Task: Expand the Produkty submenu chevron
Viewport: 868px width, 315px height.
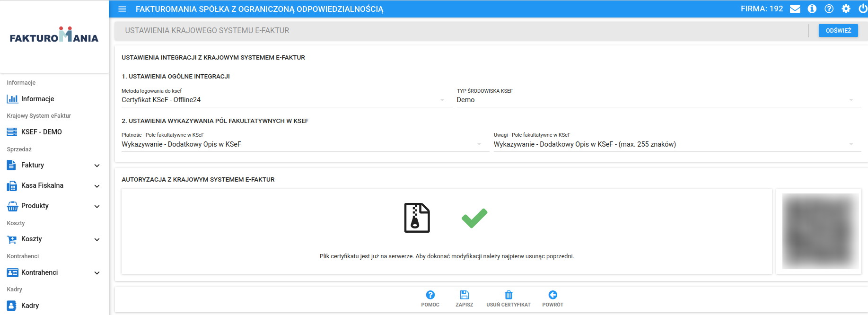Action: click(97, 206)
